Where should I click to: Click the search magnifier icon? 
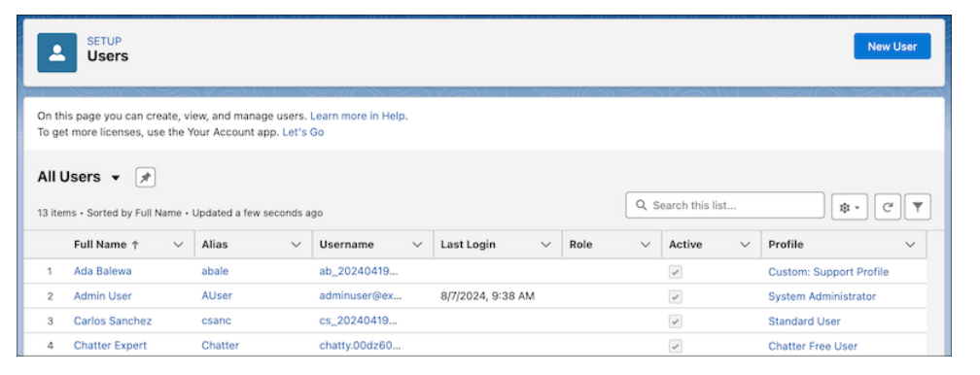point(641,205)
